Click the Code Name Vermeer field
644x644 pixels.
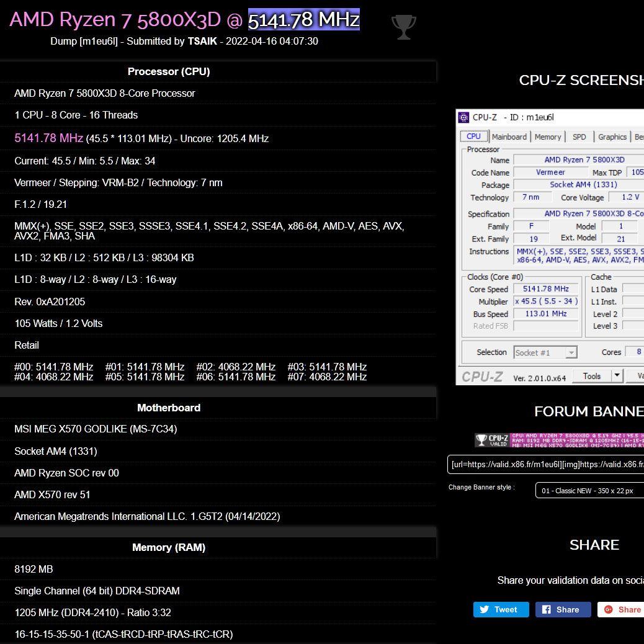coord(550,172)
